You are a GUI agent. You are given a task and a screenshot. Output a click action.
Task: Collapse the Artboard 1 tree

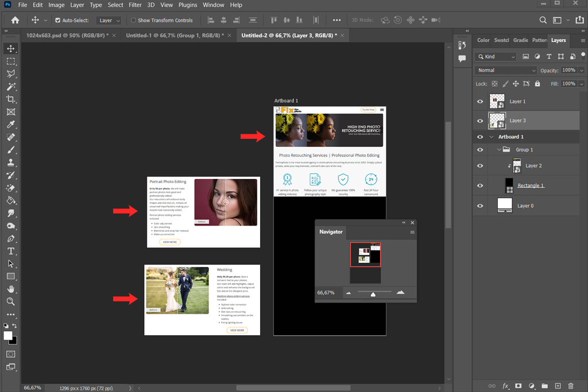coord(492,137)
